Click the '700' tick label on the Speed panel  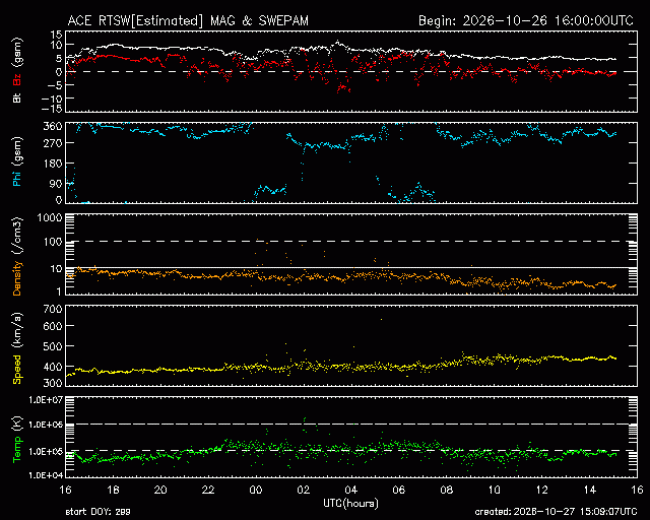53,309
